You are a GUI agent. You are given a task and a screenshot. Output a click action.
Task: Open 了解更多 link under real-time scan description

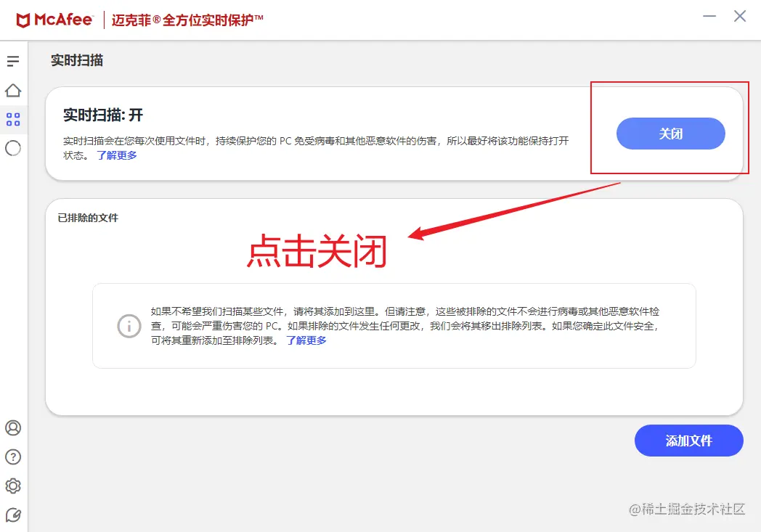pos(116,155)
